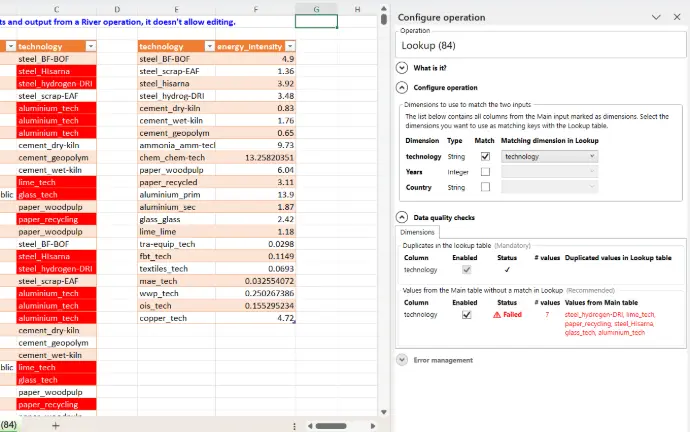Select the column G header

coord(316,9)
